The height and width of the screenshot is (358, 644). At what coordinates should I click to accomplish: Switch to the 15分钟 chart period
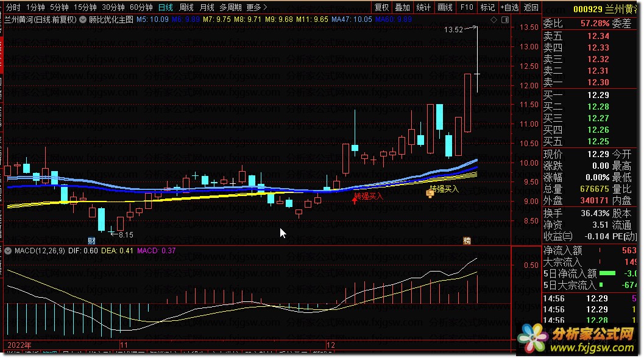click(x=85, y=7)
